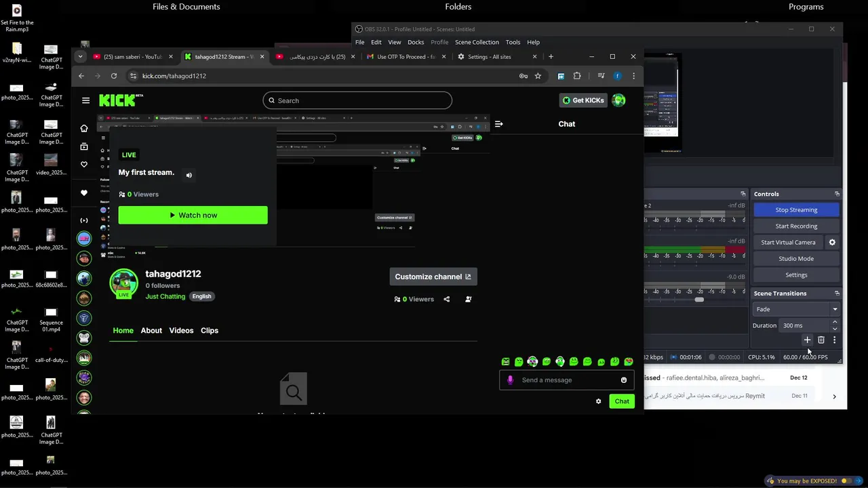Open chat settings gear icon

598,401
